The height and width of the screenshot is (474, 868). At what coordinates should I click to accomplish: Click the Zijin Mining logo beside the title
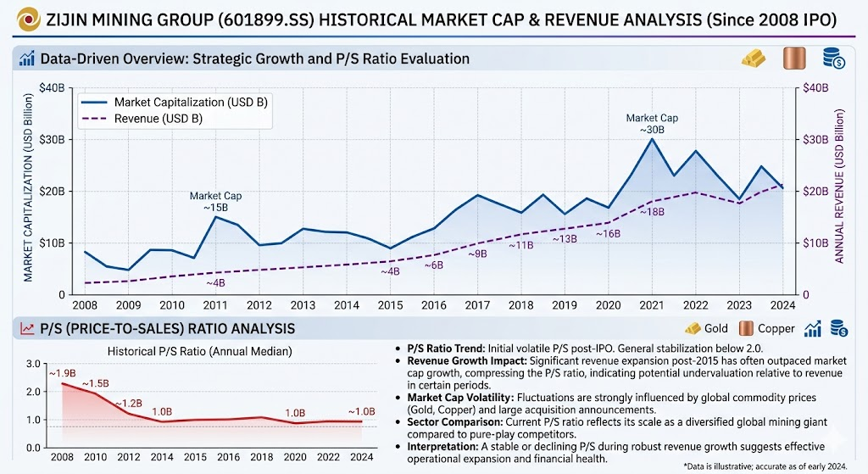click(x=28, y=20)
